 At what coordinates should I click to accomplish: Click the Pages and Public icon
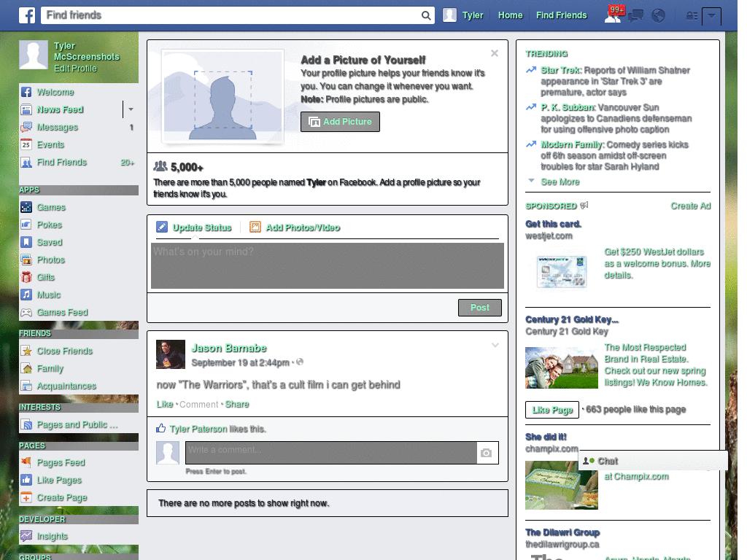[x=26, y=425]
